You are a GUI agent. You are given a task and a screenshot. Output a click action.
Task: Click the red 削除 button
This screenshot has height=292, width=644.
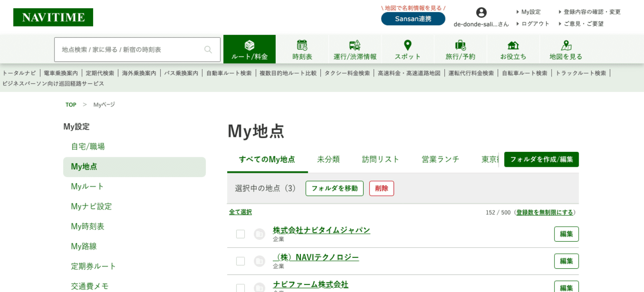point(381,188)
